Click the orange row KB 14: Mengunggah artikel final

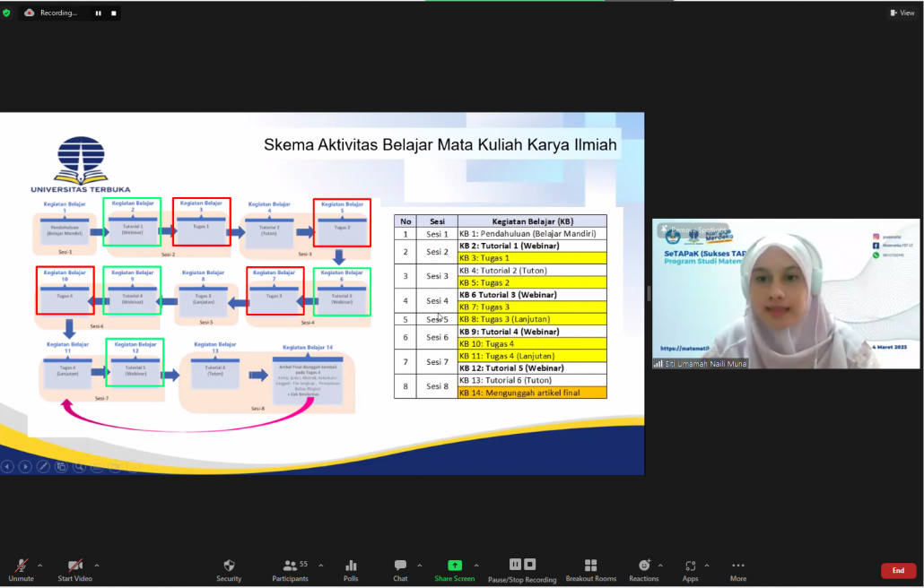532,393
